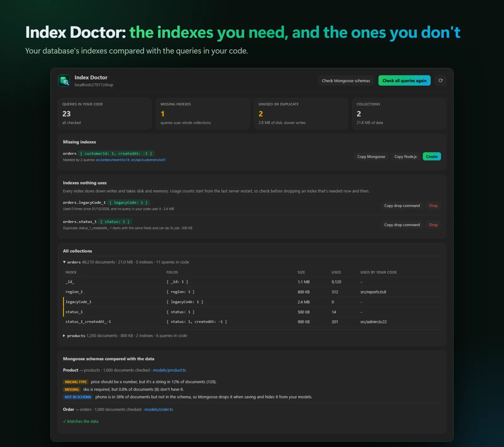Click the 9,120 used count cell
This screenshot has width=504, height=447.
(x=336, y=282)
